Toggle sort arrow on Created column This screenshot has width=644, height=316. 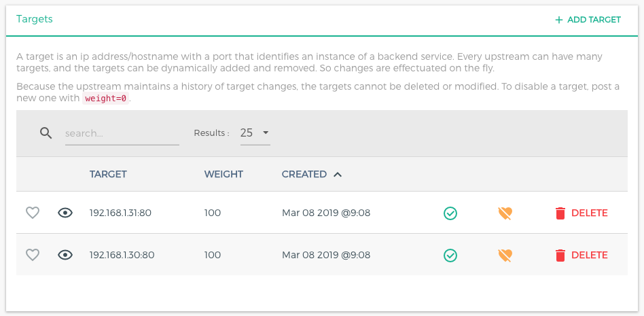(338, 175)
